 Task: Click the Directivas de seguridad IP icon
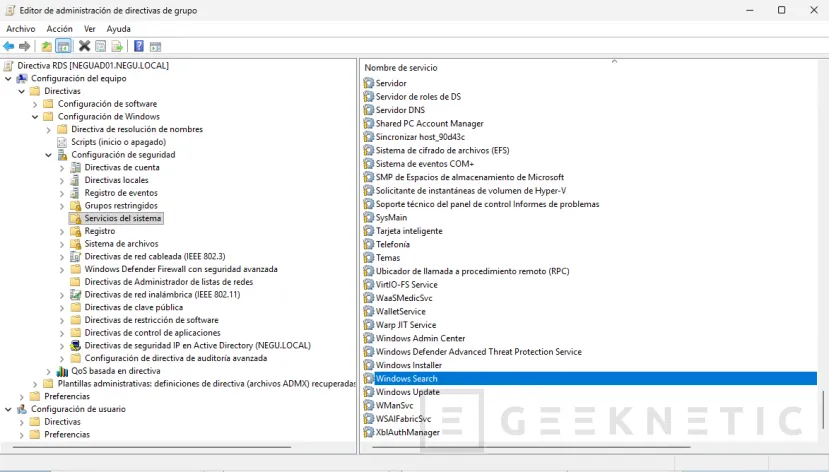pyautogui.click(x=76, y=346)
